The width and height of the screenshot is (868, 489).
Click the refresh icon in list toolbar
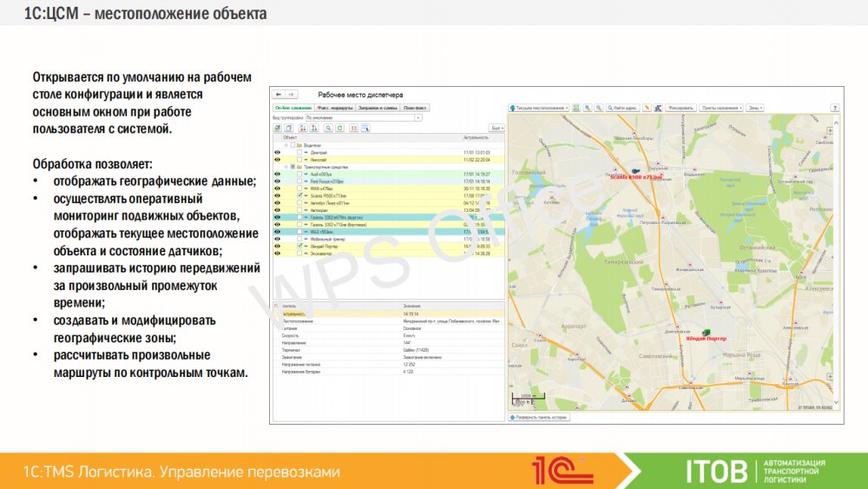pyautogui.click(x=340, y=128)
